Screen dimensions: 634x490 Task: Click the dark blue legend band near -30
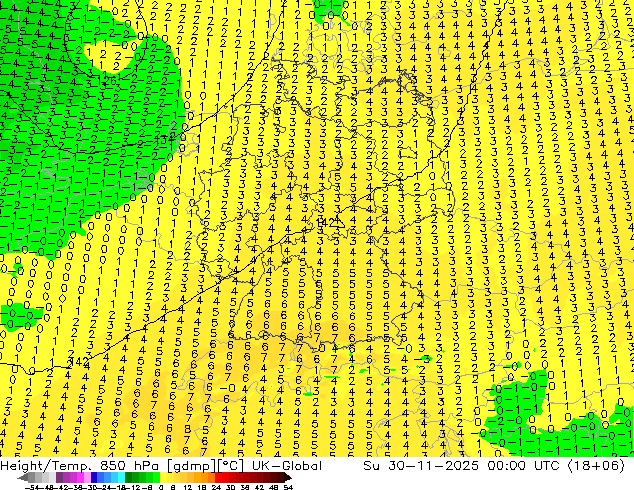94,478
